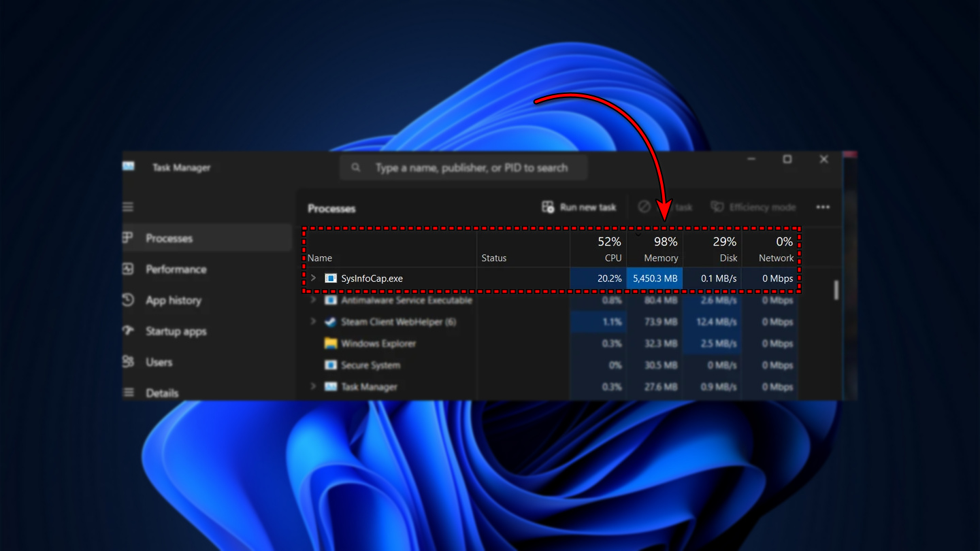Expand the Antimalware Service Executable process
This screenshot has height=551, width=980.
(313, 300)
